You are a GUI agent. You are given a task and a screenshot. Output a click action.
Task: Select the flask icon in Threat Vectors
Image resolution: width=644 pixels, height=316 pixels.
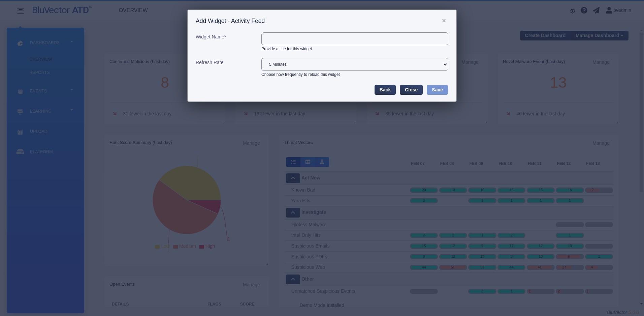(x=322, y=162)
